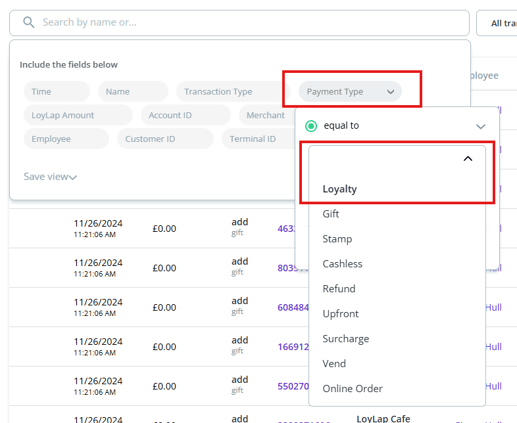Click the Search by name input field
The height and width of the screenshot is (423, 517).
(239, 23)
